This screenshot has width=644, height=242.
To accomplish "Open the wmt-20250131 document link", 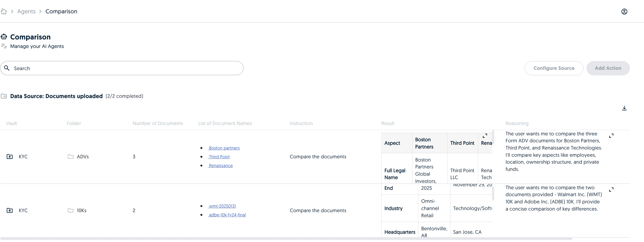I will pos(222,206).
